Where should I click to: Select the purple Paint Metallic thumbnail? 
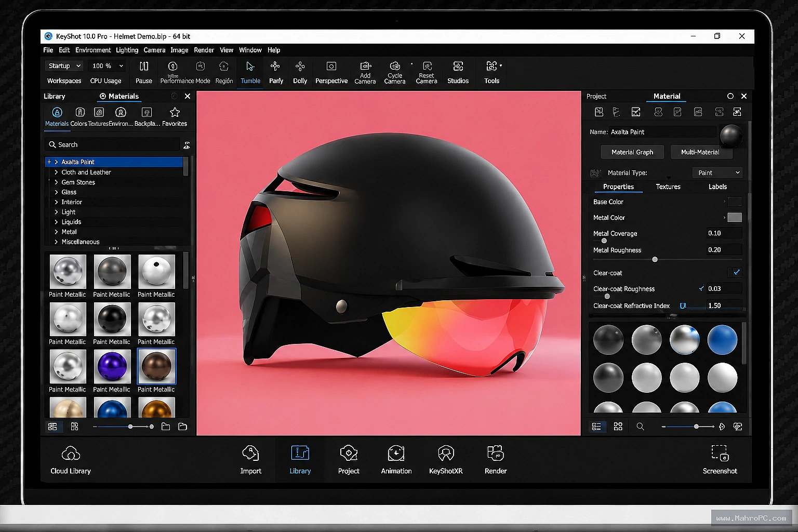click(112, 366)
